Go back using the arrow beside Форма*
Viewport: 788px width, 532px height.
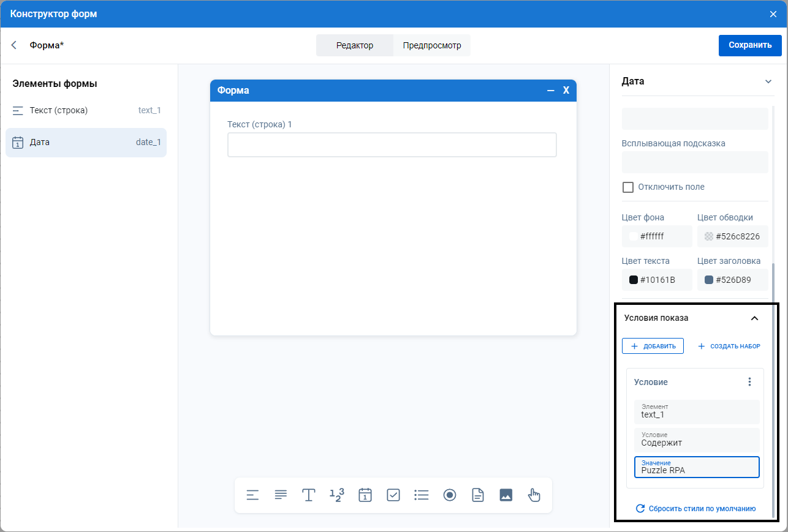click(x=14, y=45)
